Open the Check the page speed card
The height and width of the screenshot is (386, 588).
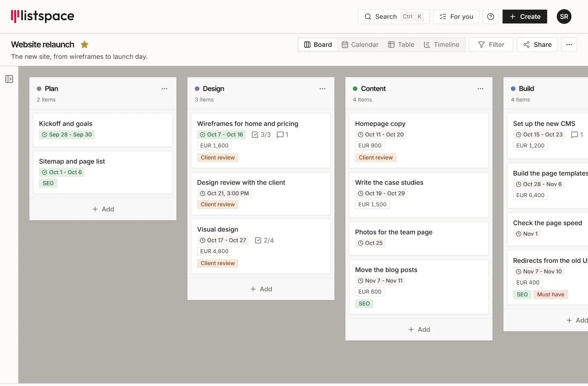(548, 229)
